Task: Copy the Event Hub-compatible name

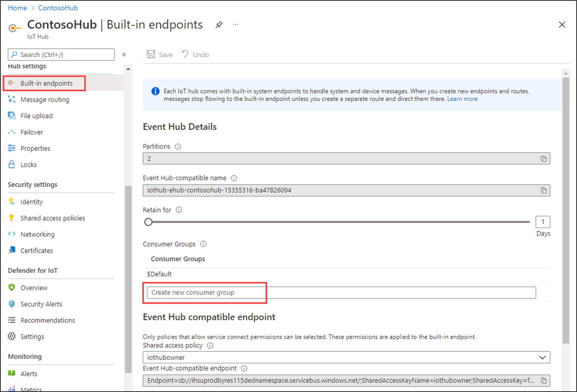Action: (543, 190)
